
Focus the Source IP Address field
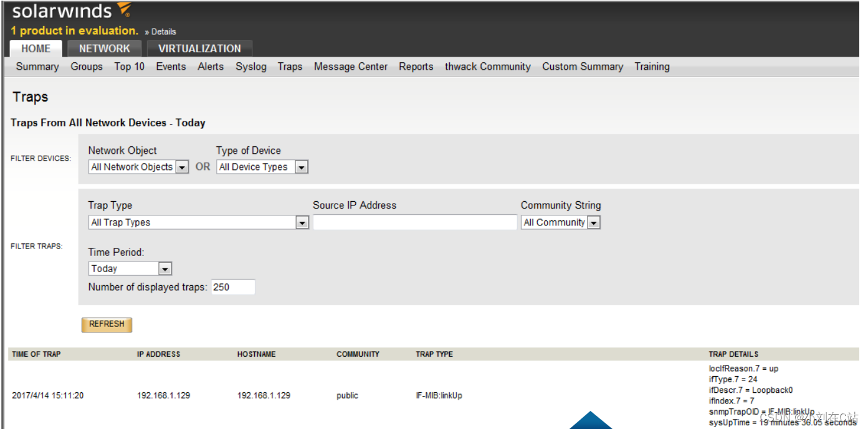415,222
